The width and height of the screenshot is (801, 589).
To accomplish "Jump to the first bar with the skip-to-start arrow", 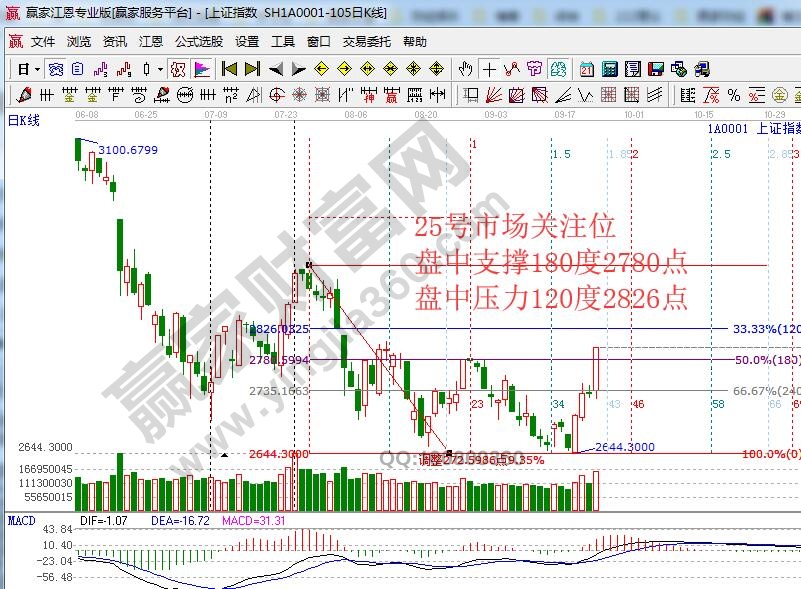I will [x=229, y=69].
